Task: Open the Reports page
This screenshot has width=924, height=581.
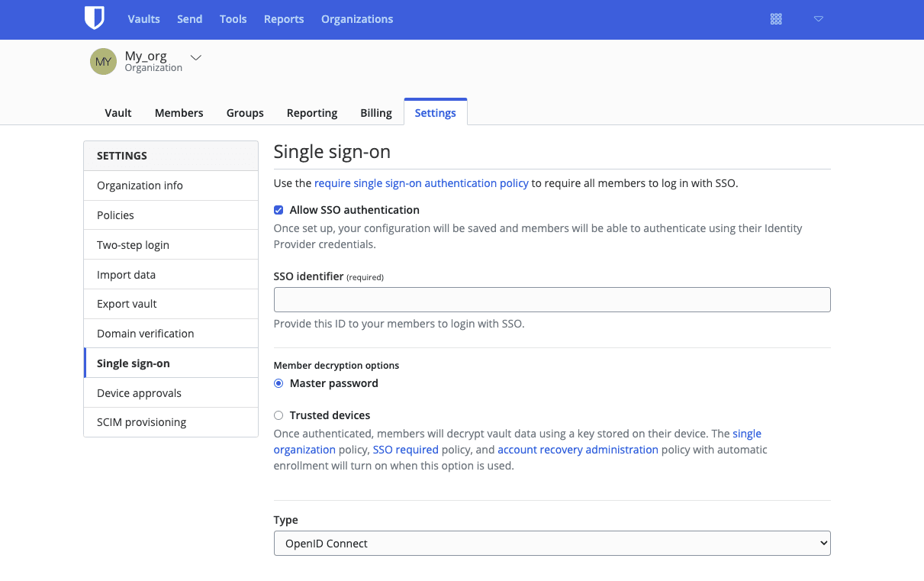Action: [283, 19]
